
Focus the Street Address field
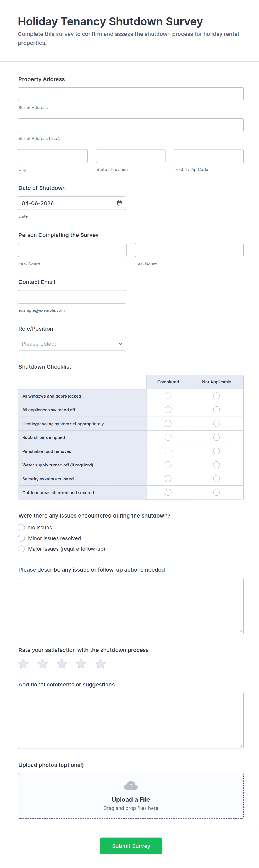tap(131, 94)
